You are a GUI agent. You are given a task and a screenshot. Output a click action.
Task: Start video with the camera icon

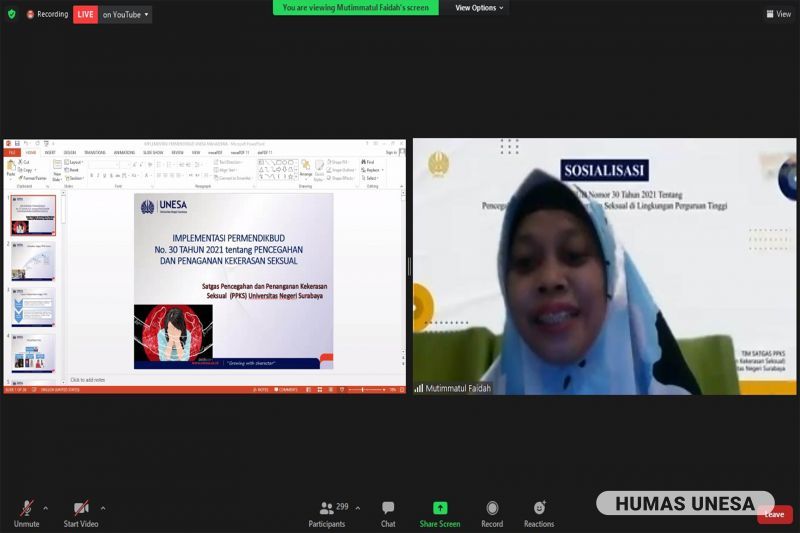tap(81, 514)
